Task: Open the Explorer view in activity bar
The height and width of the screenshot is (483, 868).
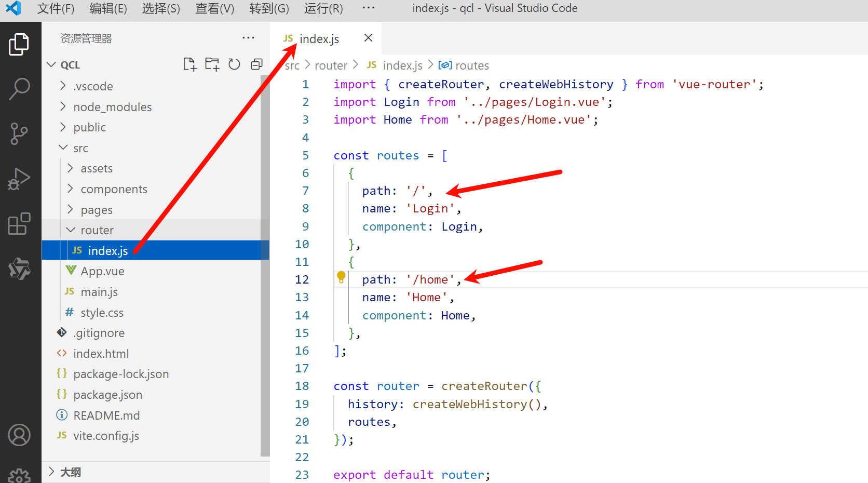Action: (19, 44)
